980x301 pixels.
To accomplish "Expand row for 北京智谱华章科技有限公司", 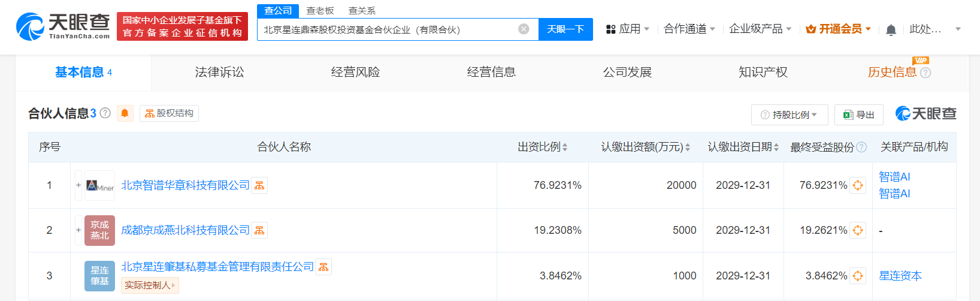I will (78, 185).
